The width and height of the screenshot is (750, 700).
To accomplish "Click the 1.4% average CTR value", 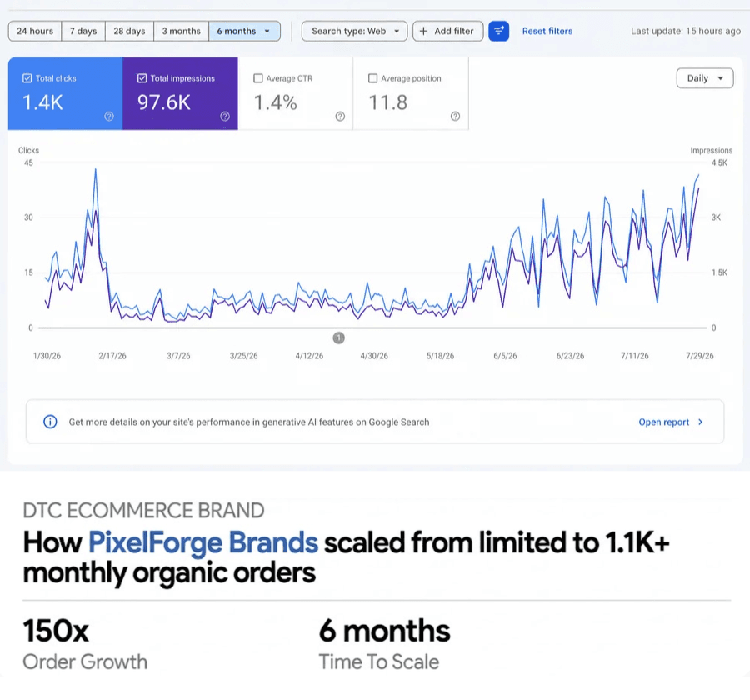I will 276,102.
